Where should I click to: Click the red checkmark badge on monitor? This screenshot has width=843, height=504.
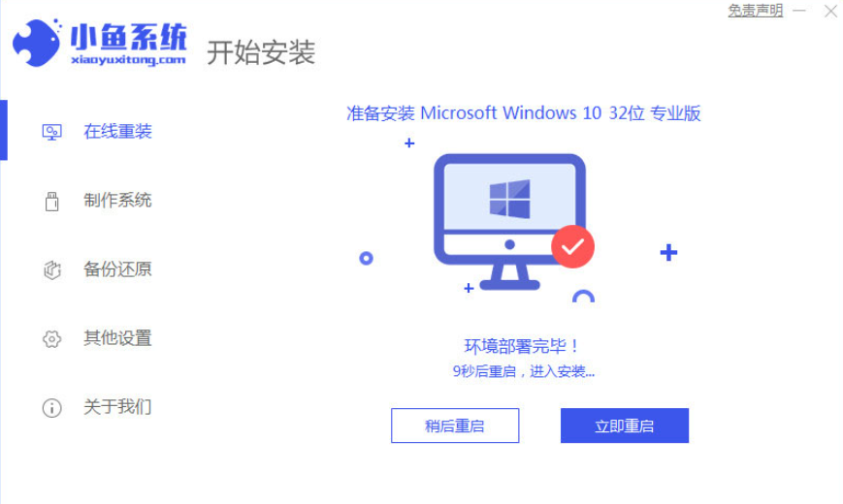572,246
